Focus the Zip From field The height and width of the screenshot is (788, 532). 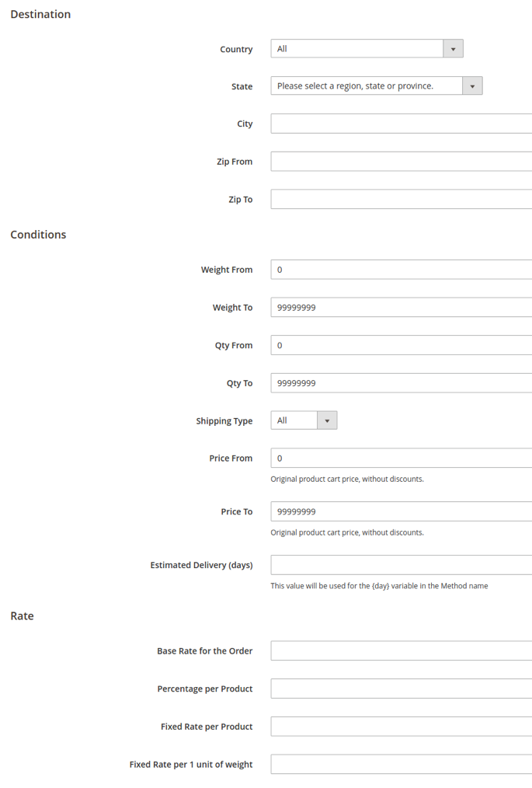(401, 162)
